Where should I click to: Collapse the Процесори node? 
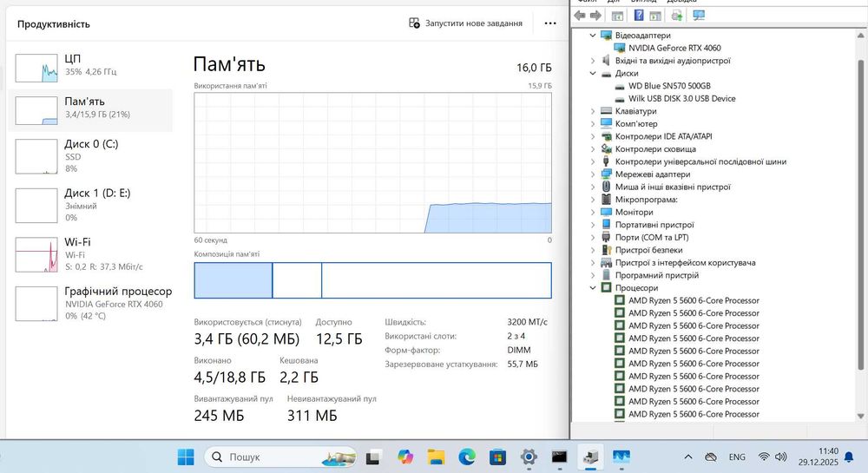pos(593,288)
